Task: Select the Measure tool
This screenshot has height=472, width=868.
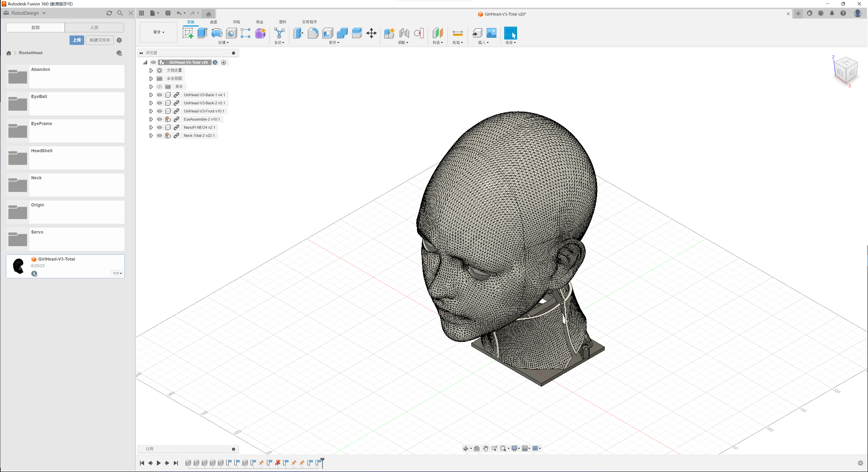Action: pyautogui.click(x=458, y=33)
